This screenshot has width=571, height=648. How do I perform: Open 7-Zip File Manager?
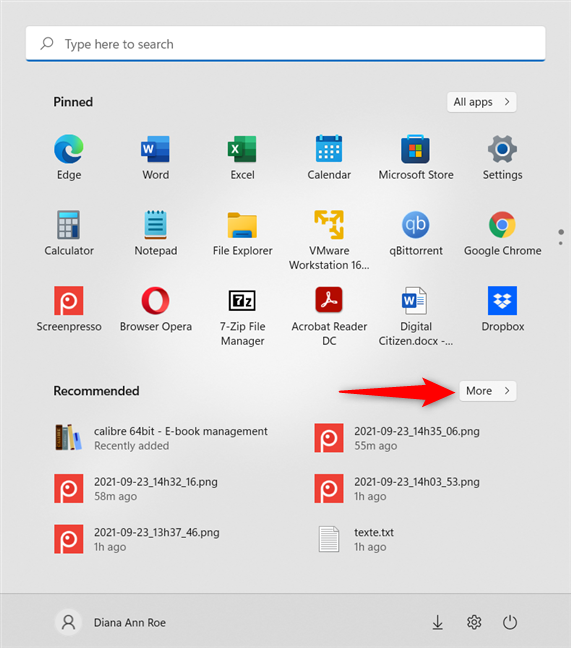coord(242,316)
